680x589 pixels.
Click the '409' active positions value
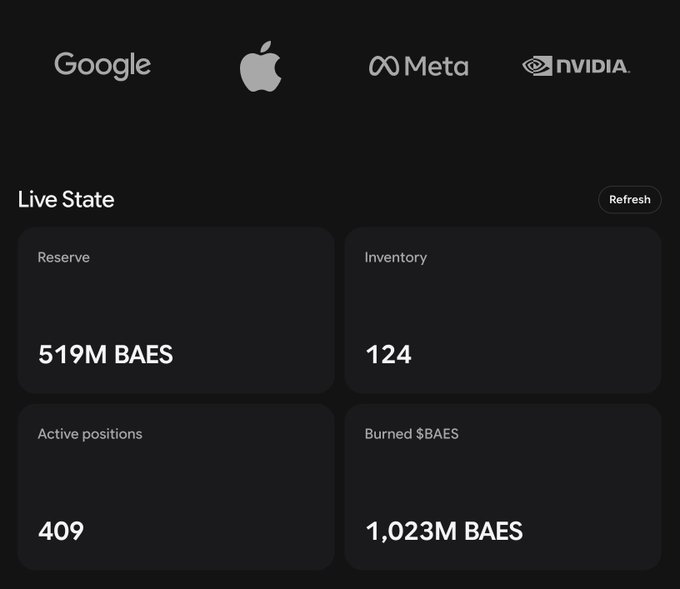[61, 531]
